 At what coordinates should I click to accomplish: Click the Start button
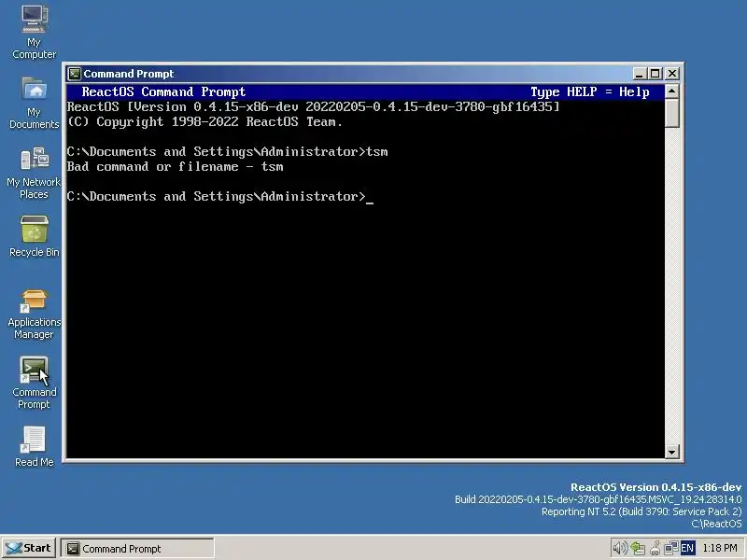(x=29, y=548)
